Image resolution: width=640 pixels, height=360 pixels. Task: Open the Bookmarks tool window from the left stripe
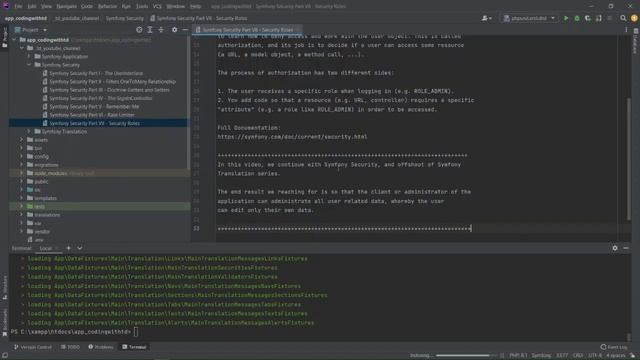point(4,322)
